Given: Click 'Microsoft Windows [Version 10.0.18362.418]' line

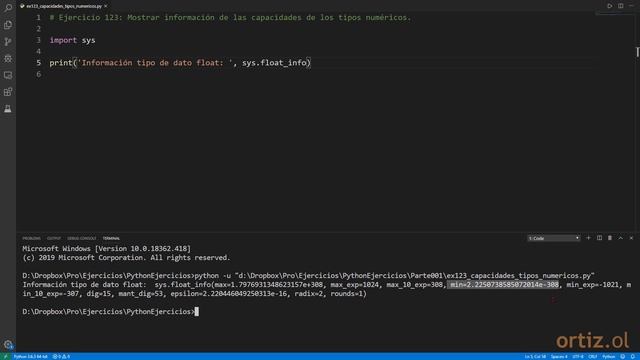Looking at the screenshot, I should (107, 249).
